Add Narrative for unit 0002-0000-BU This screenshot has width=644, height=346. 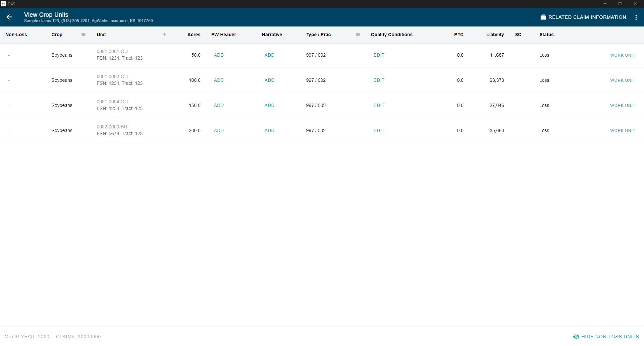[269, 130]
